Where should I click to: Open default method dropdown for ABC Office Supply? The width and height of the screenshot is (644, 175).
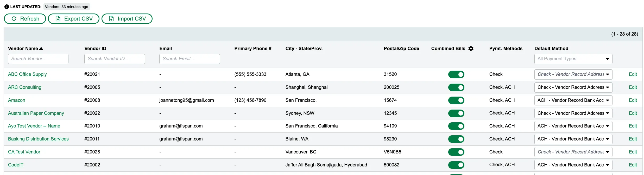(573, 75)
